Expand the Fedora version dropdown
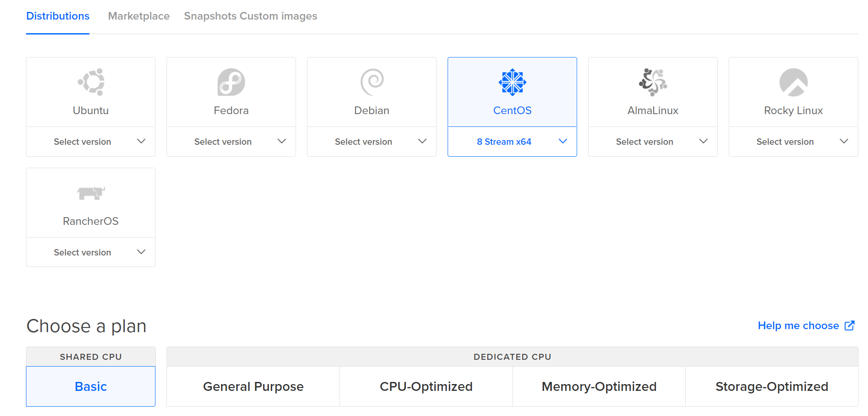The width and height of the screenshot is (868, 416). [231, 142]
